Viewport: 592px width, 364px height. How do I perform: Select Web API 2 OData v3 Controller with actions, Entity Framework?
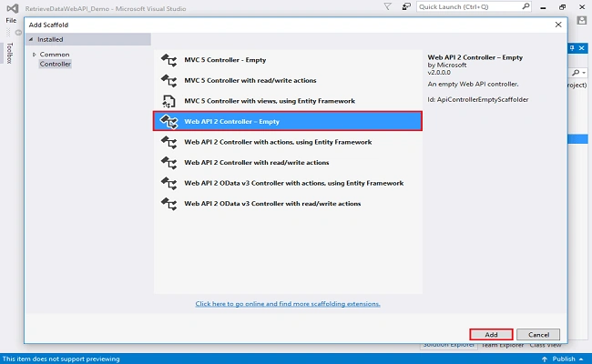pyautogui.click(x=294, y=183)
